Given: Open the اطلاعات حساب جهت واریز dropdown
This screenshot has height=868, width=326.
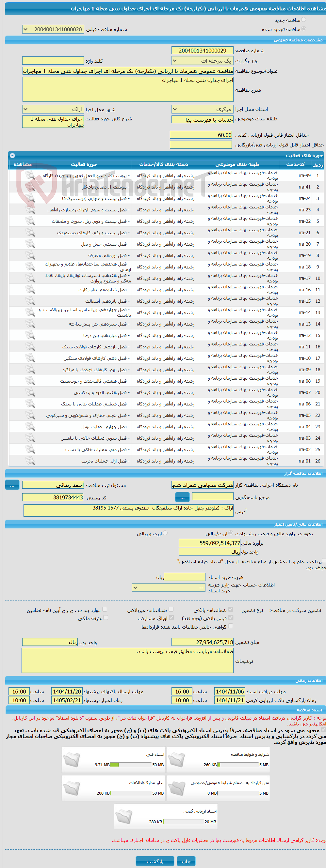Looking at the screenshot, I should (169, 588).
